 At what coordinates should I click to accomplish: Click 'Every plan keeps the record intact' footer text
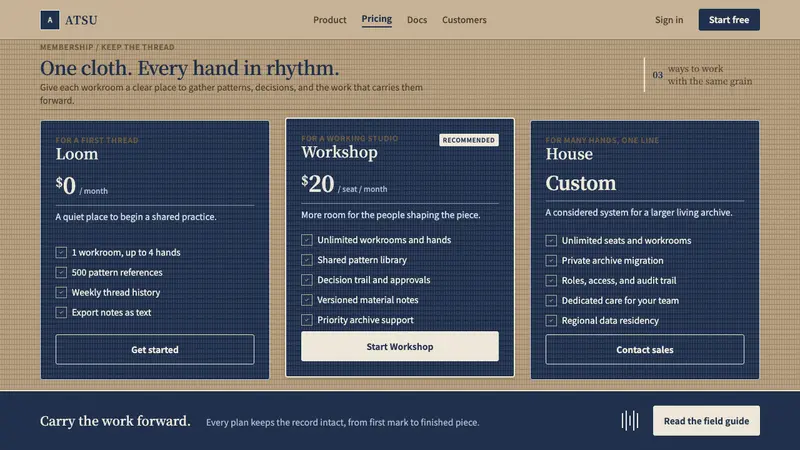click(x=342, y=422)
